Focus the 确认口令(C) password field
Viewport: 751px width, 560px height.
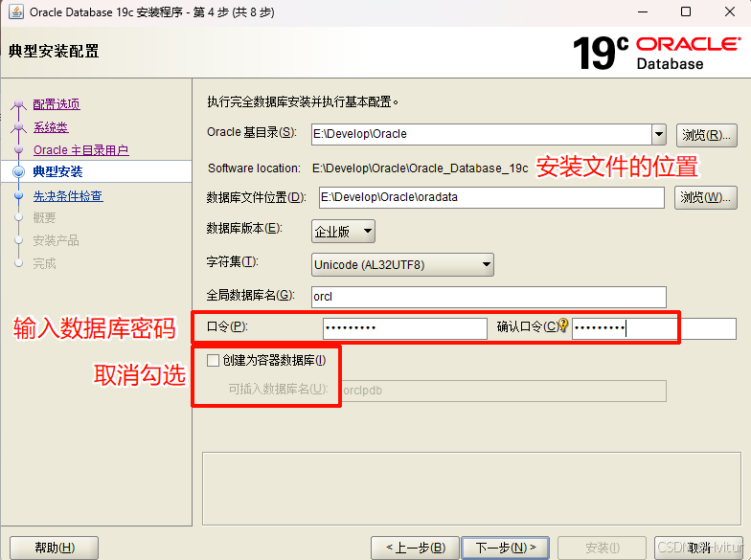653,329
